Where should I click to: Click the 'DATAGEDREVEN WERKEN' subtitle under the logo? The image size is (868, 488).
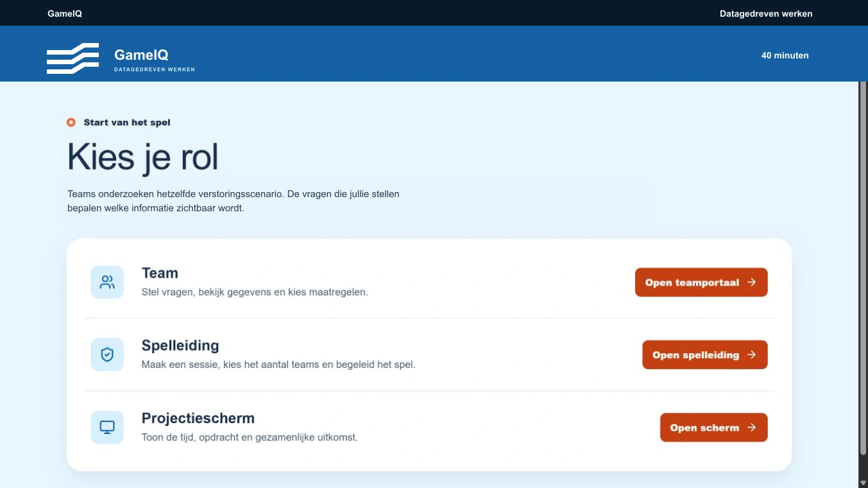point(155,69)
